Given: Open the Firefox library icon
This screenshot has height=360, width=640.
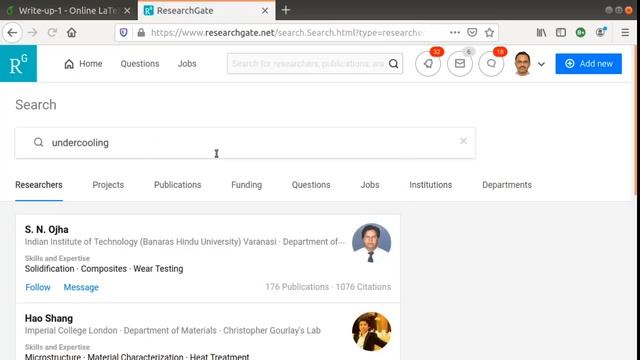Looking at the screenshot, I should pos(541,33).
